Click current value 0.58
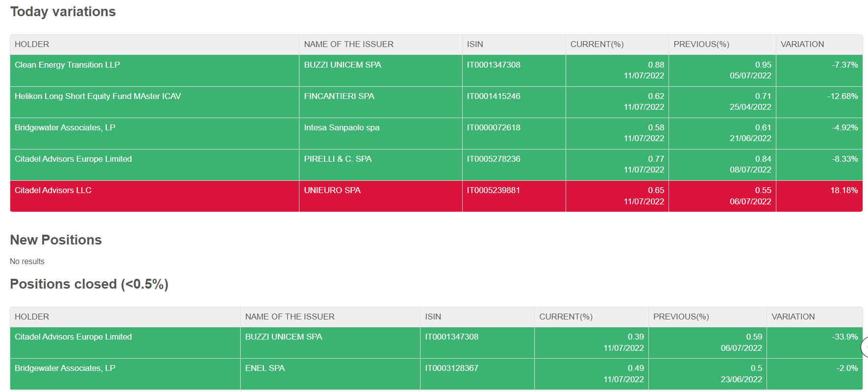 [x=656, y=127]
